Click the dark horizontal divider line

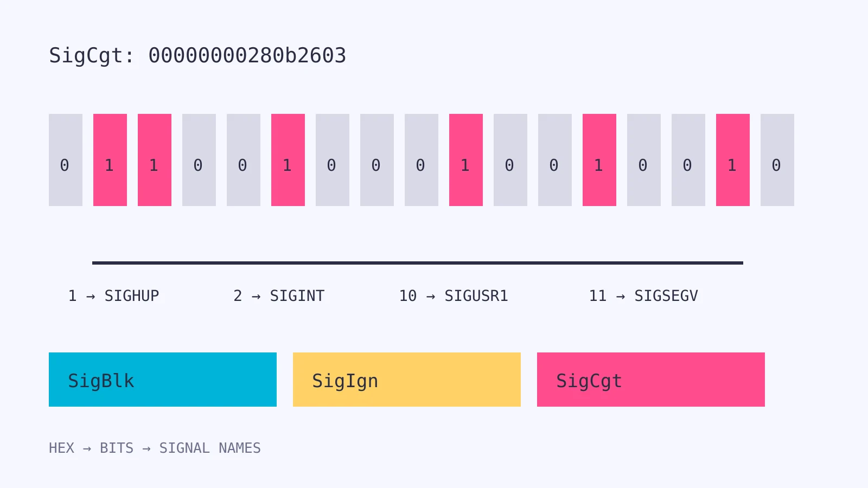pyautogui.click(x=418, y=263)
